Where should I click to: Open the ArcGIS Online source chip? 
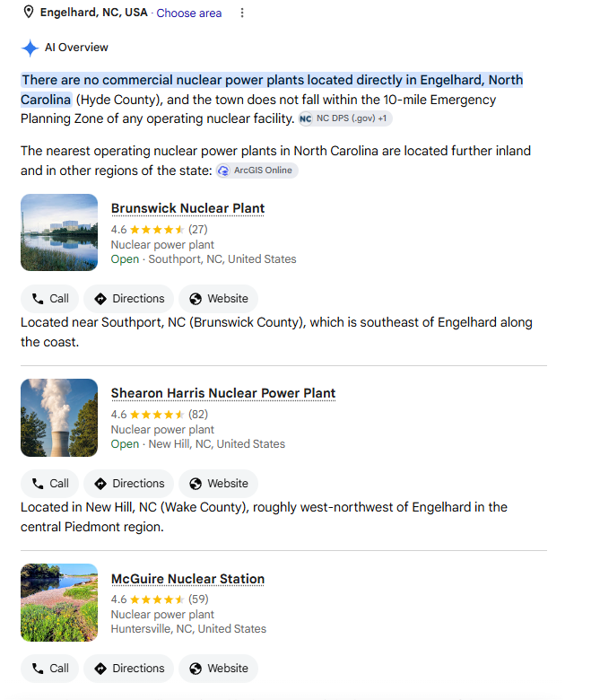click(x=257, y=171)
